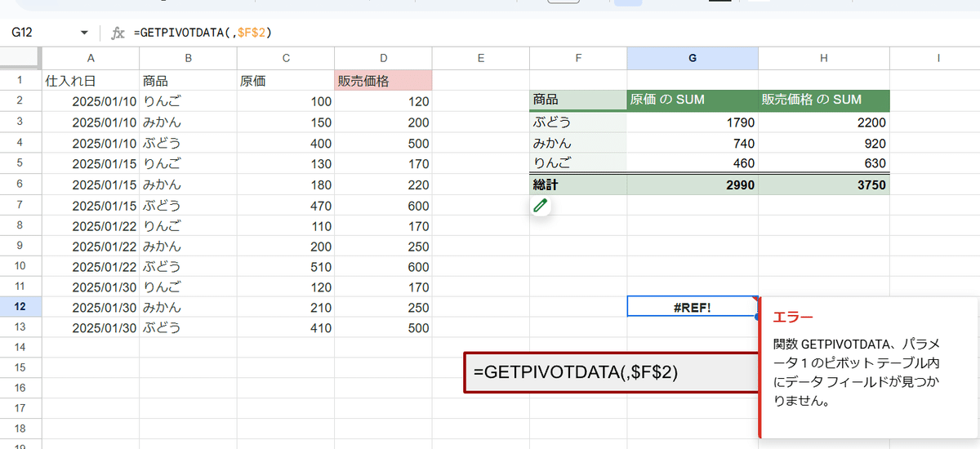Image resolution: width=980 pixels, height=449 pixels.
Task: Click cell containing 仕入れ日
Action: 91,81
